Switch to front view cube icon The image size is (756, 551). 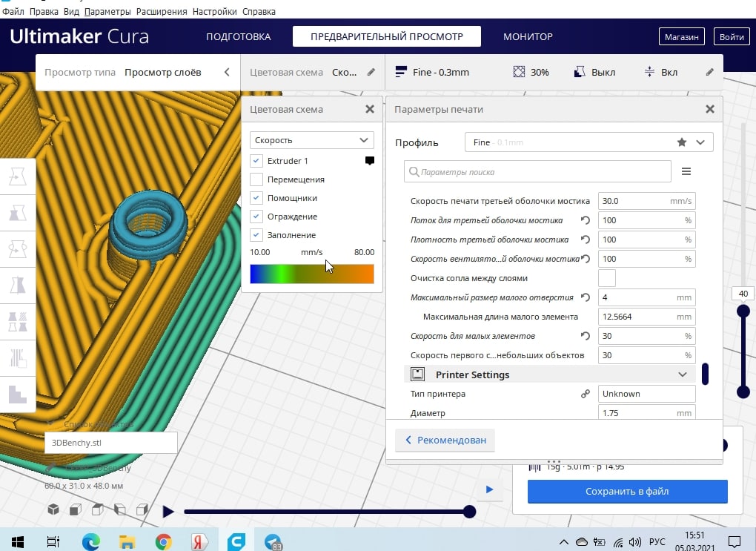[x=76, y=509]
